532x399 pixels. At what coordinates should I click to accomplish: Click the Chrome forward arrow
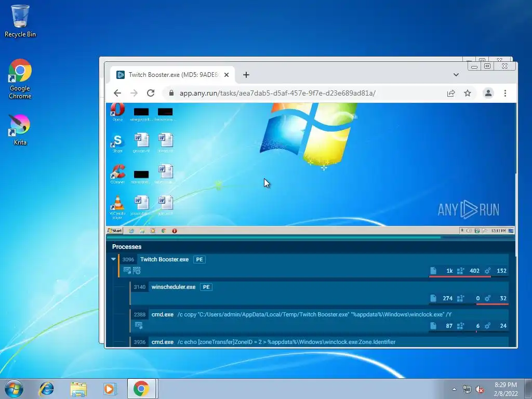pyautogui.click(x=134, y=93)
